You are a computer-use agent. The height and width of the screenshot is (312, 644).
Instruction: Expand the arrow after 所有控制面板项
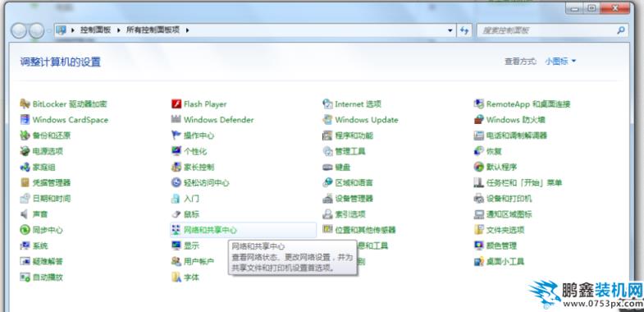187,30
